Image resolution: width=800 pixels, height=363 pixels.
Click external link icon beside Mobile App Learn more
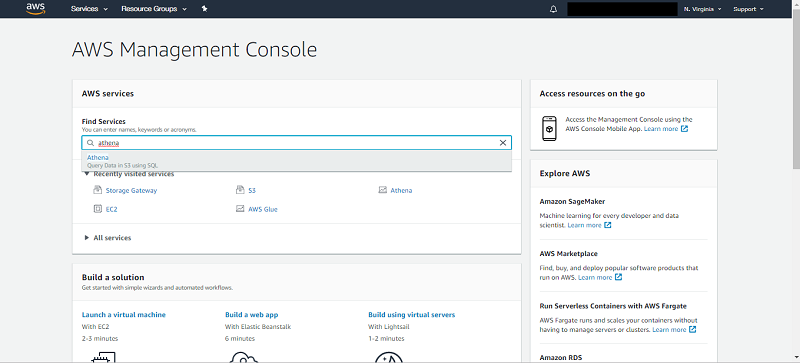click(x=685, y=129)
